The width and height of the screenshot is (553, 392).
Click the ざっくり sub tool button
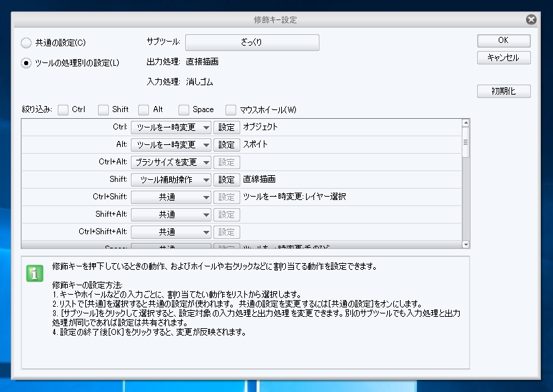(252, 42)
